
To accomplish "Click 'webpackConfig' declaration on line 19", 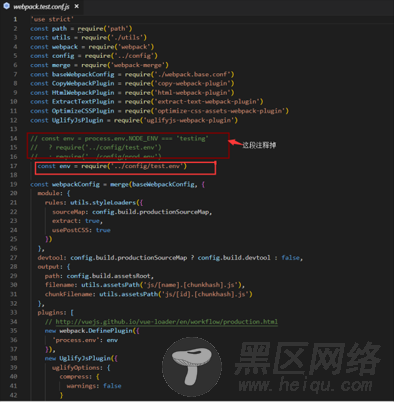I will 76,184.
